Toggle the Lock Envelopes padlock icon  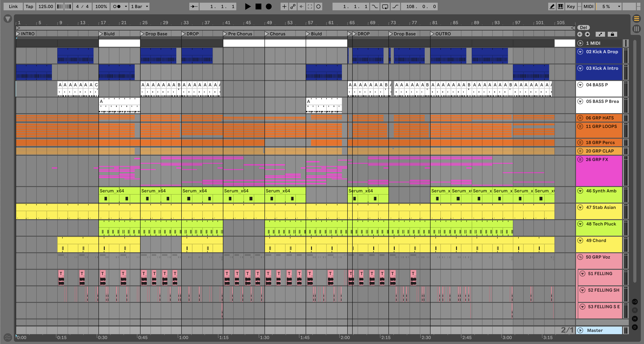tap(612, 34)
